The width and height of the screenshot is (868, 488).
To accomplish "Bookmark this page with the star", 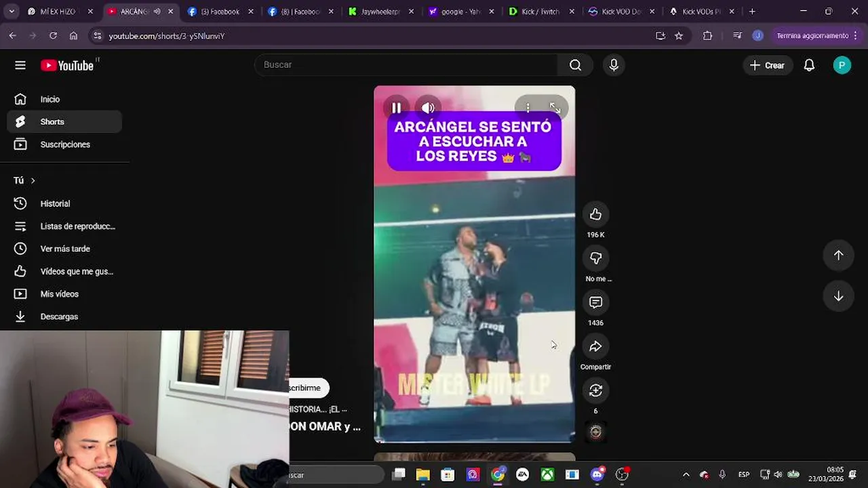I will (679, 36).
